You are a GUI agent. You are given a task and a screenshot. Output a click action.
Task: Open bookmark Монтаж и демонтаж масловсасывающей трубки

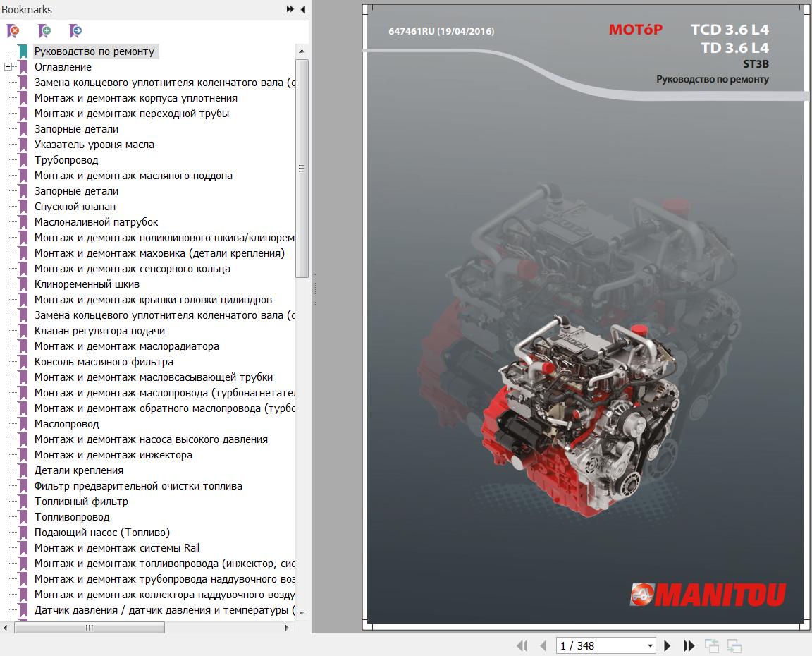(x=153, y=378)
